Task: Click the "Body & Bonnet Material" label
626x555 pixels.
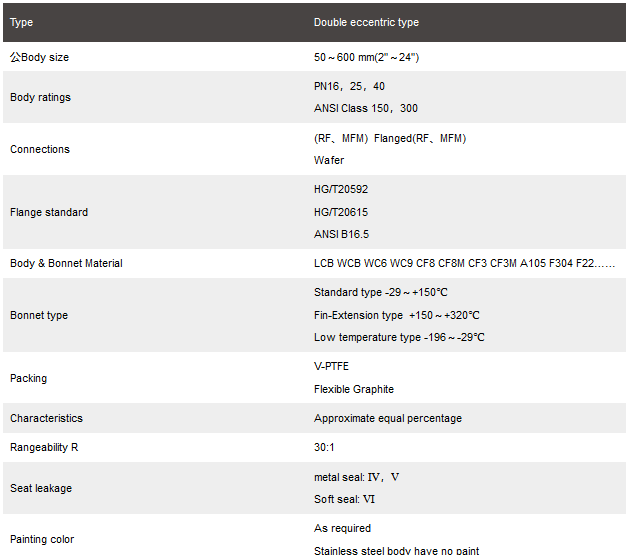Action: pyautogui.click(x=66, y=263)
